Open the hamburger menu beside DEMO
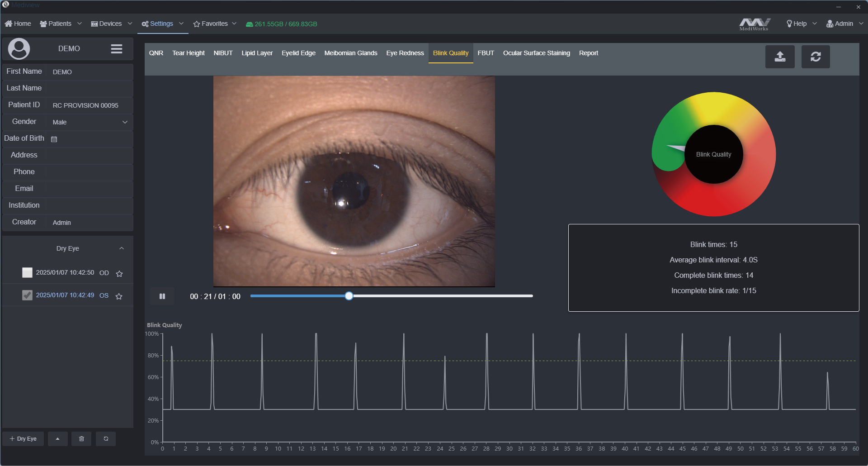 point(117,49)
